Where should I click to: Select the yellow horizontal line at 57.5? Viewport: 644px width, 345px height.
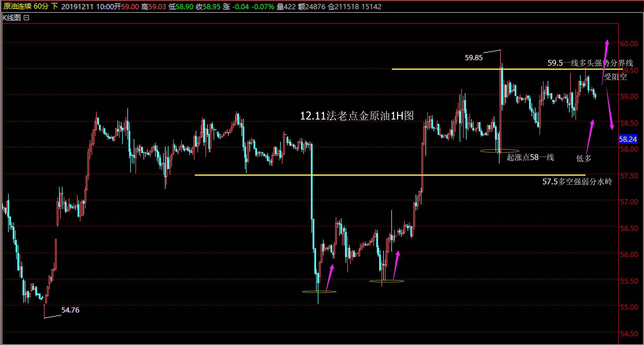tap(390, 175)
